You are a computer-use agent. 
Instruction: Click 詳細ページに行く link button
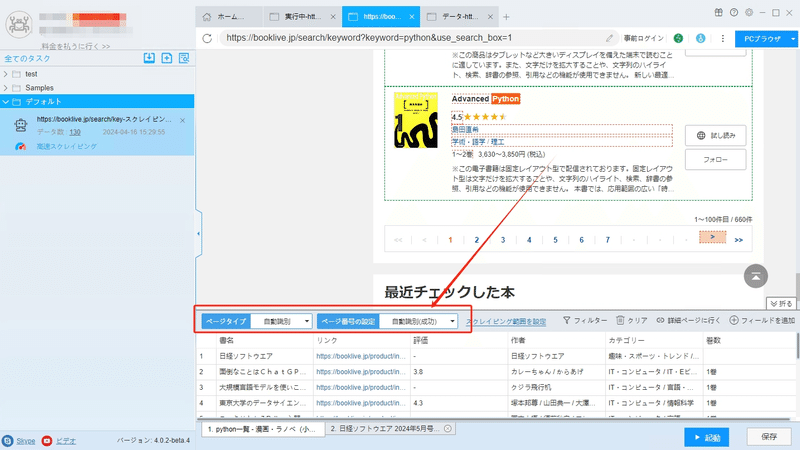[x=688, y=320]
